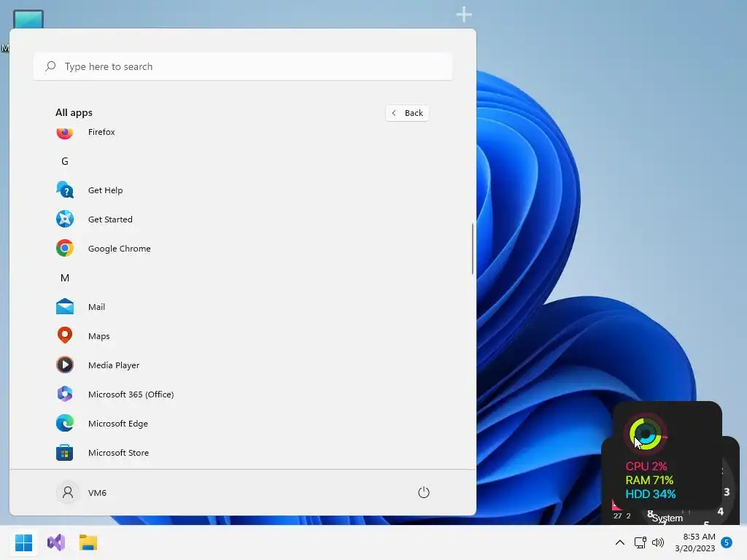Click the desktop icon above the Start menu
747x560 pixels.
[28, 19]
